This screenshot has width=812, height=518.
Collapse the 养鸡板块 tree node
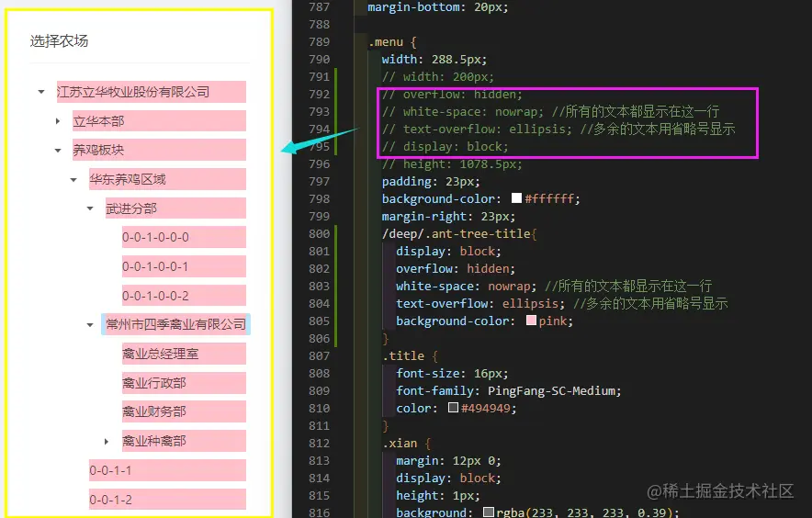point(58,151)
